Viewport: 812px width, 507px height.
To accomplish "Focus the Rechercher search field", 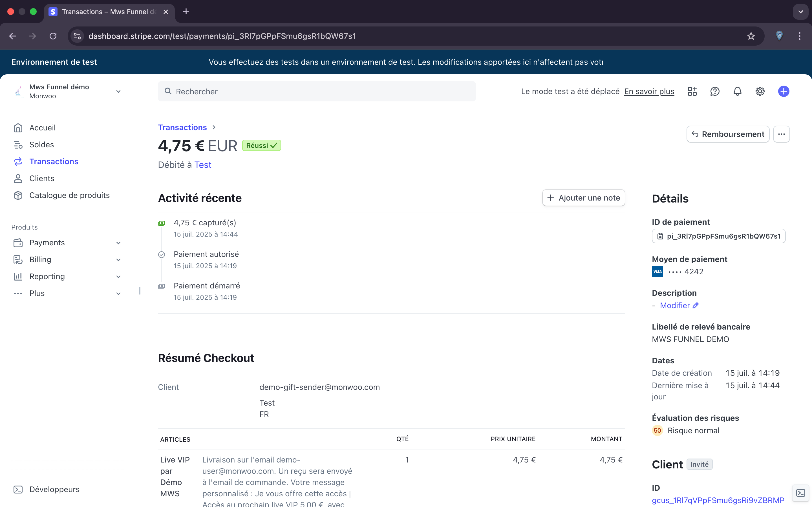I will coord(316,91).
